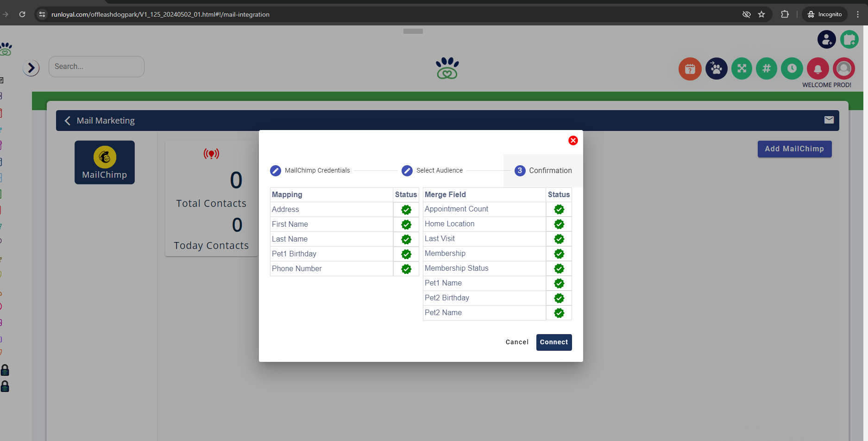Expand the sidebar with chevron button
This screenshot has width=868, height=441.
31,68
